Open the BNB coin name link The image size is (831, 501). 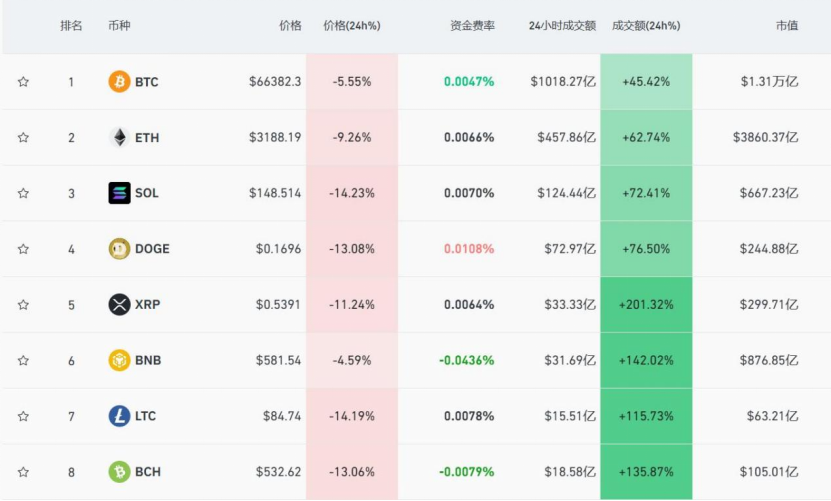click(x=148, y=361)
